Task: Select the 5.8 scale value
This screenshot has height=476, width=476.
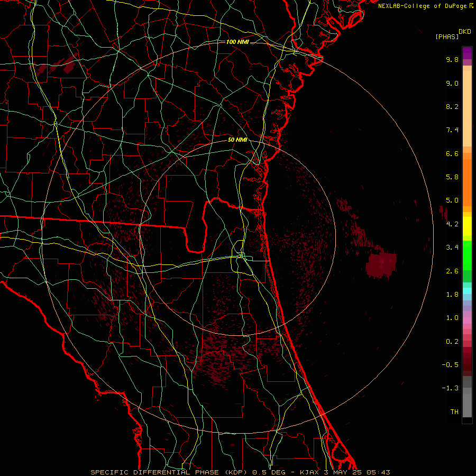Action: coord(452,177)
